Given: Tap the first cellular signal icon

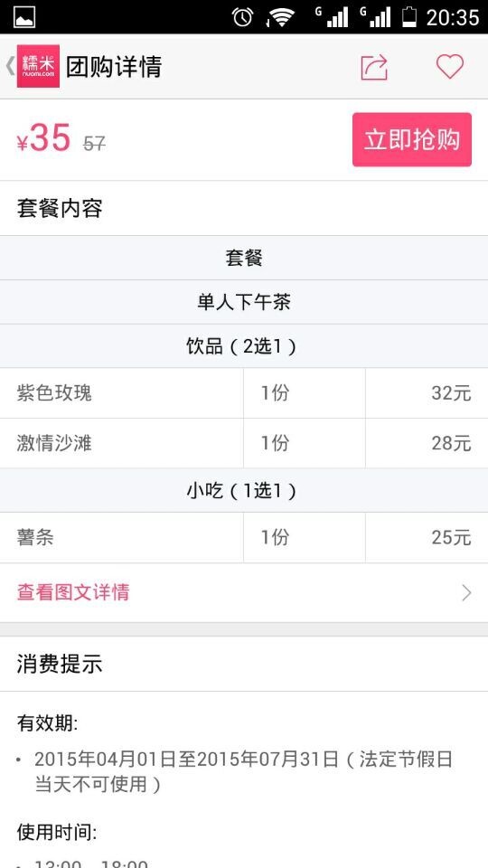Looking at the screenshot, I should [332, 17].
